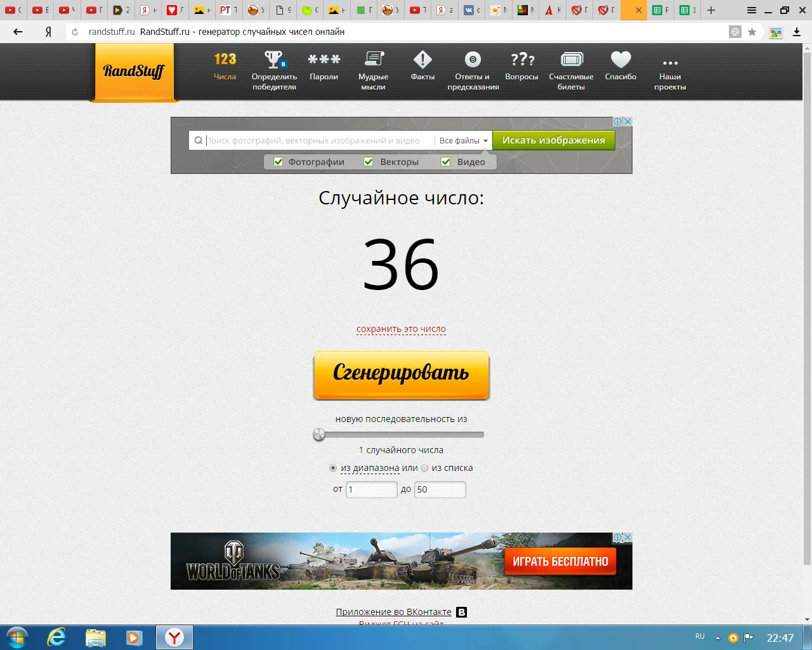The width and height of the screenshot is (812, 650).
Task: Click the Yandex 'Я' home button
Action: [48, 32]
